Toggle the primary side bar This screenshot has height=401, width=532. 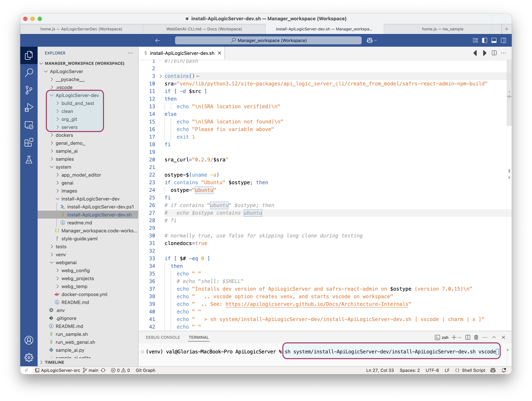coord(485,40)
